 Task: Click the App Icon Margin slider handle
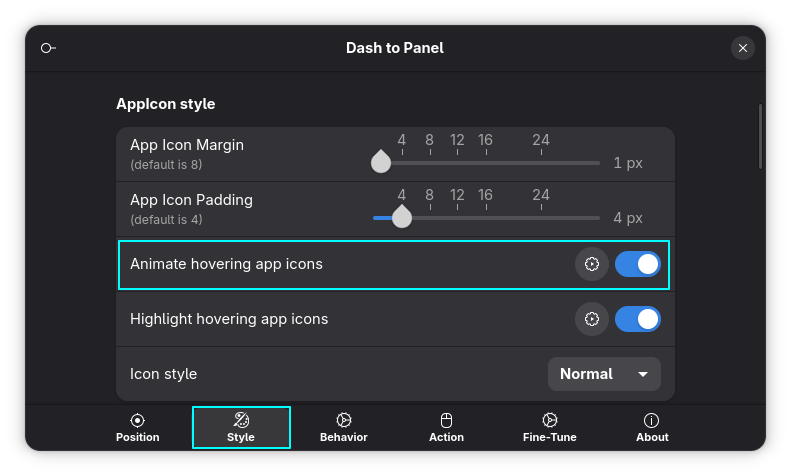381,162
